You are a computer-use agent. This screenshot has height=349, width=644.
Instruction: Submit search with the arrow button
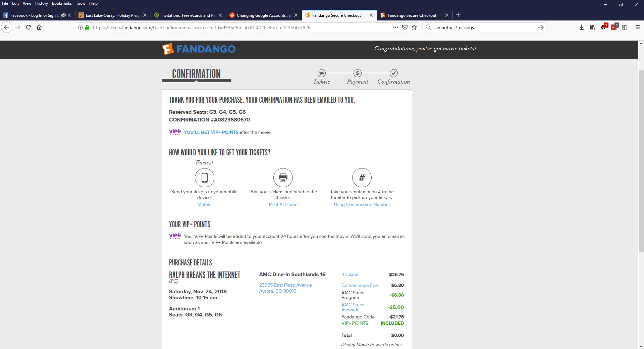tap(541, 28)
